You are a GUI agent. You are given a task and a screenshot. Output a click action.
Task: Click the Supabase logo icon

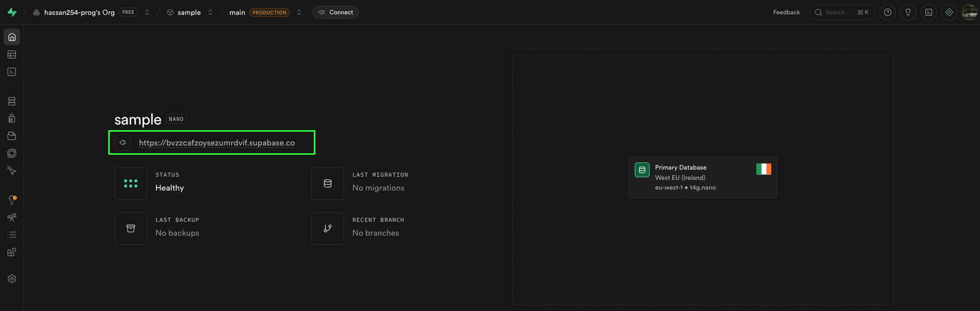12,12
